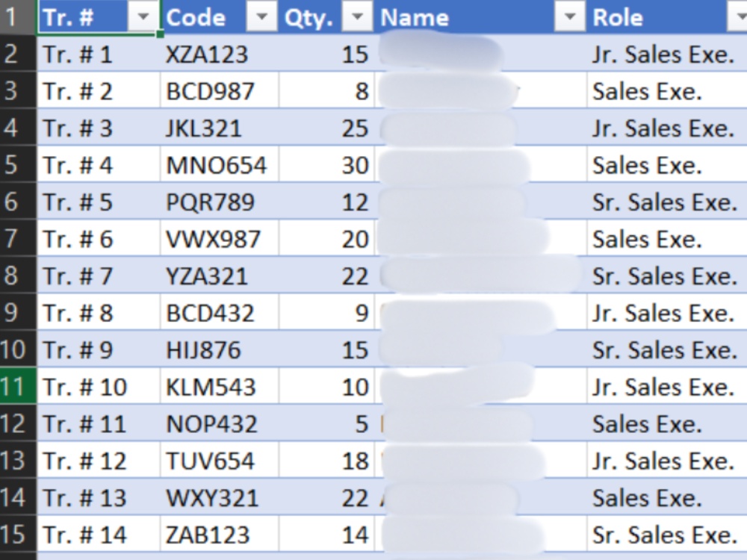Select code cell YZA321

pyautogui.click(x=220, y=276)
